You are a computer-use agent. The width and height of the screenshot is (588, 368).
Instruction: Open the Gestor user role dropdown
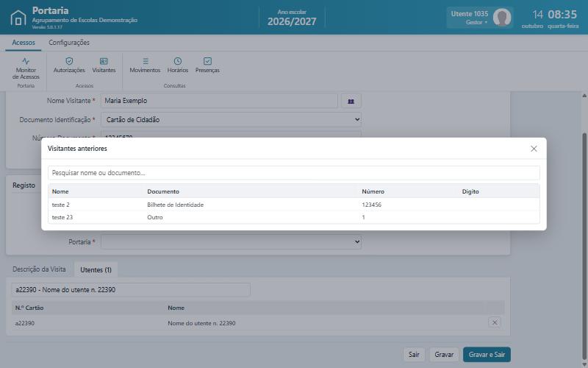(476, 23)
